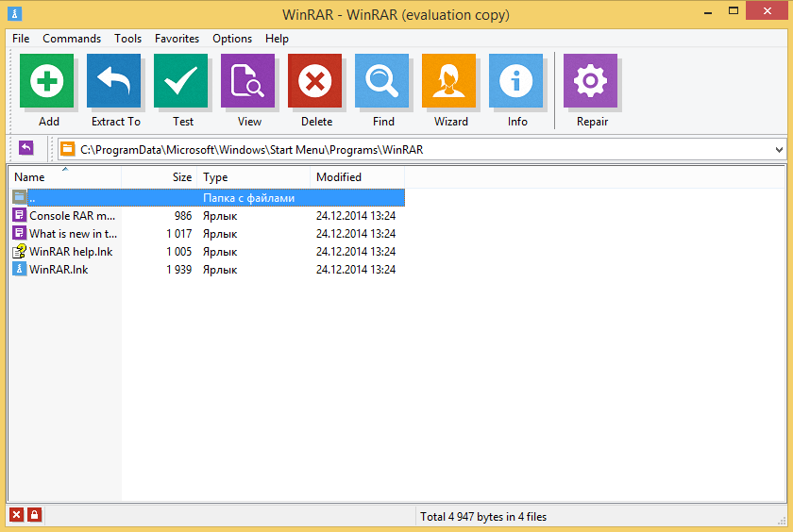Open the View file tool

point(247,81)
